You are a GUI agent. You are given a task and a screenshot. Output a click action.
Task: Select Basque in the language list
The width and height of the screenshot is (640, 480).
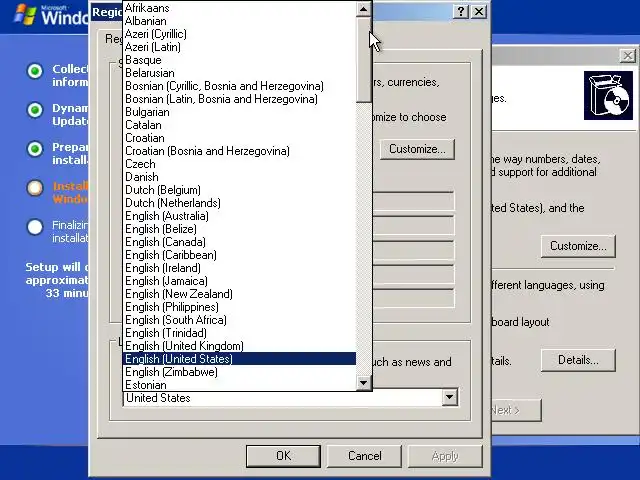tap(239, 60)
